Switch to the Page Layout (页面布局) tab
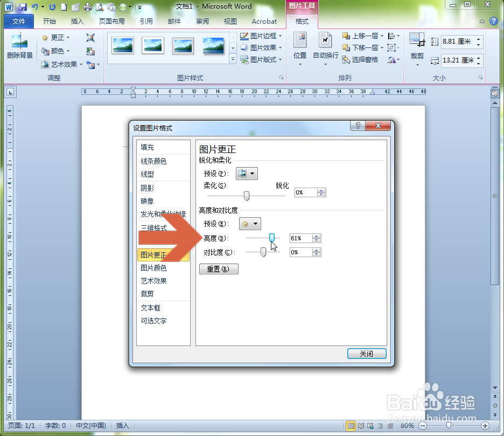Image resolution: width=504 pixels, height=436 pixels. (x=112, y=21)
